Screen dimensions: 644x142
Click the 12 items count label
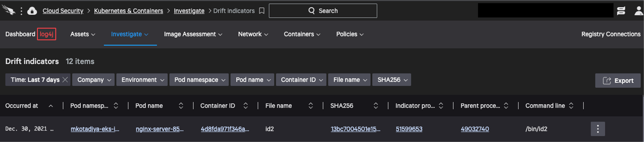pyautogui.click(x=80, y=61)
